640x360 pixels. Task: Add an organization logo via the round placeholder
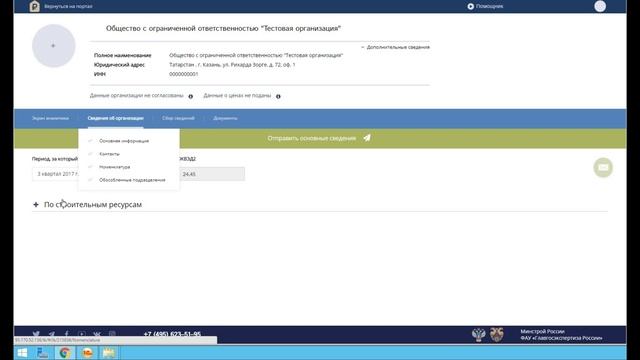[53, 46]
